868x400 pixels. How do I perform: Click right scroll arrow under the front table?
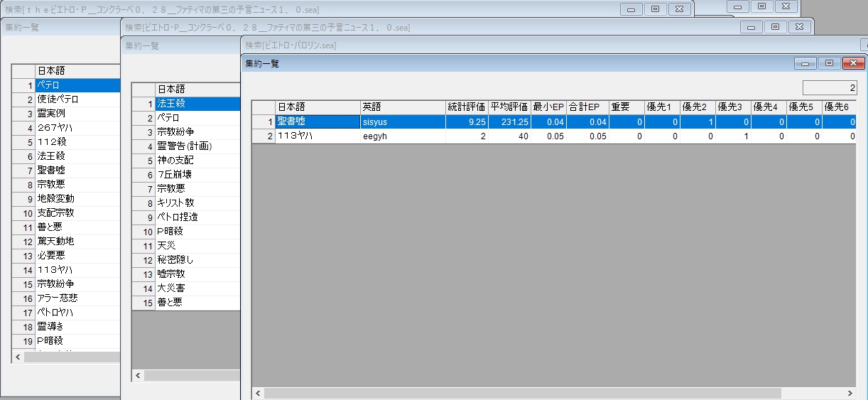(x=850, y=393)
